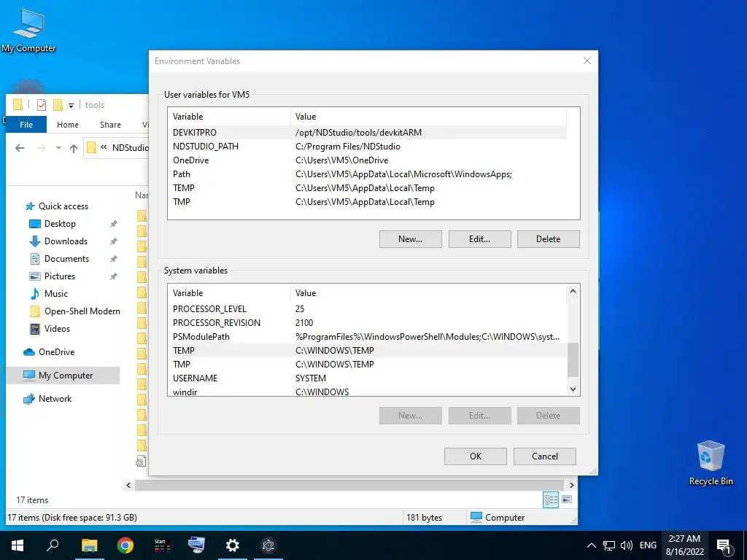The height and width of the screenshot is (560, 747).
Task: Go back in File Explorer
Action: coord(20,148)
